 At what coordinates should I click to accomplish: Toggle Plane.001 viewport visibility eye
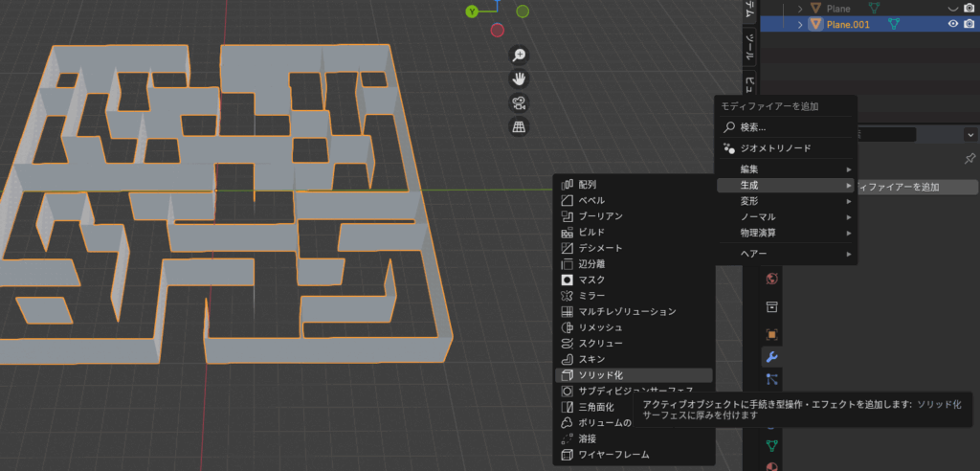(x=953, y=24)
